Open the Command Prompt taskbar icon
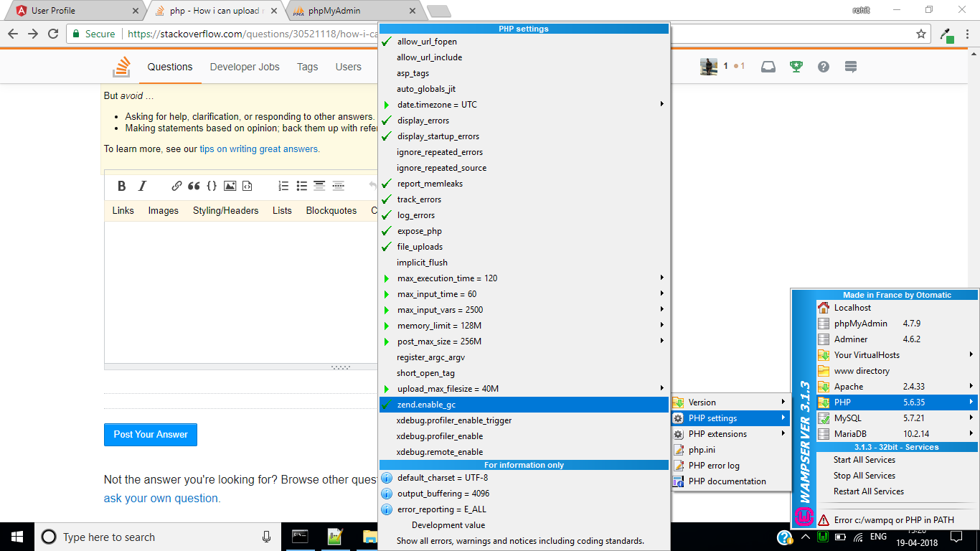Image resolution: width=980 pixels, height=551 pixels. tap(301, 537)
